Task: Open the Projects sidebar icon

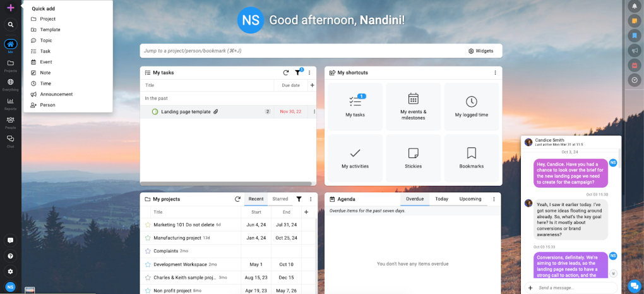Action: tap(11, 63)
